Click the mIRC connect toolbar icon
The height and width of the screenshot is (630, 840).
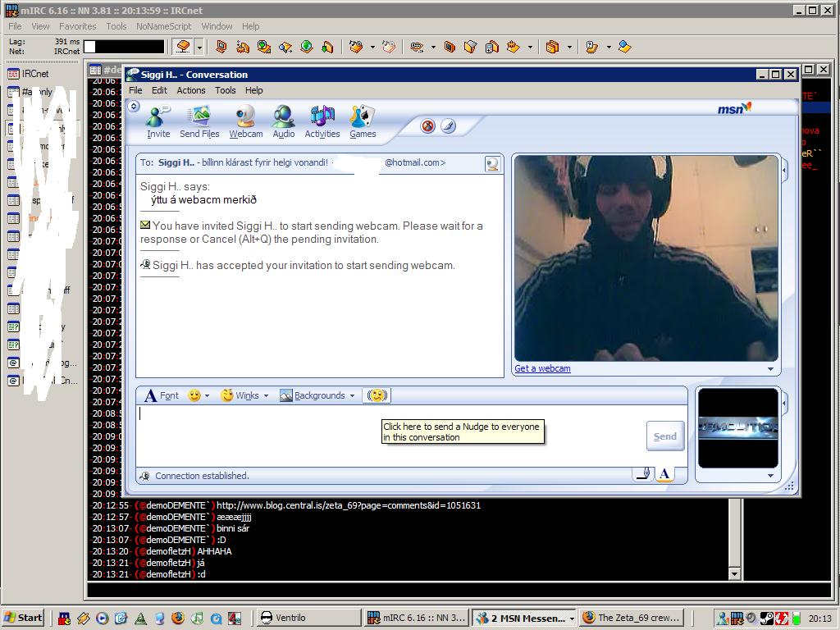(x=183, y=47)
